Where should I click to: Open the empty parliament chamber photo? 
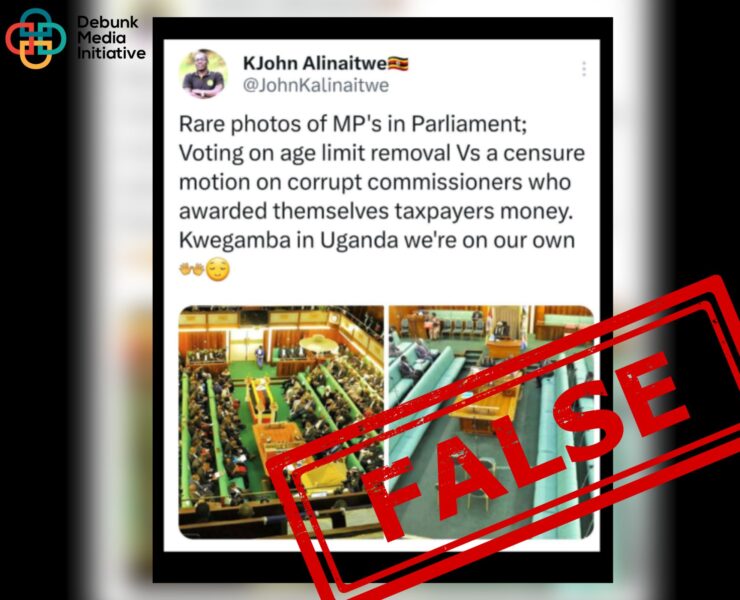[491, 422]
